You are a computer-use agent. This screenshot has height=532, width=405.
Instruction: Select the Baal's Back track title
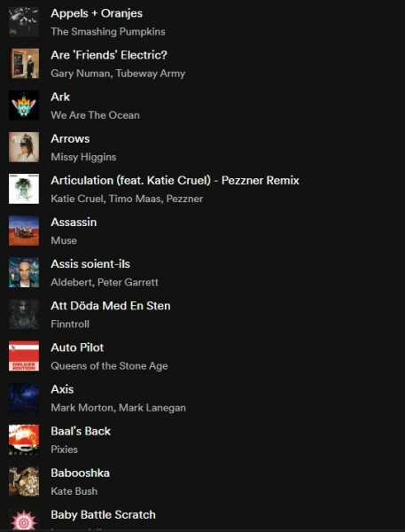pyautogui.click(x=81, y=431)
